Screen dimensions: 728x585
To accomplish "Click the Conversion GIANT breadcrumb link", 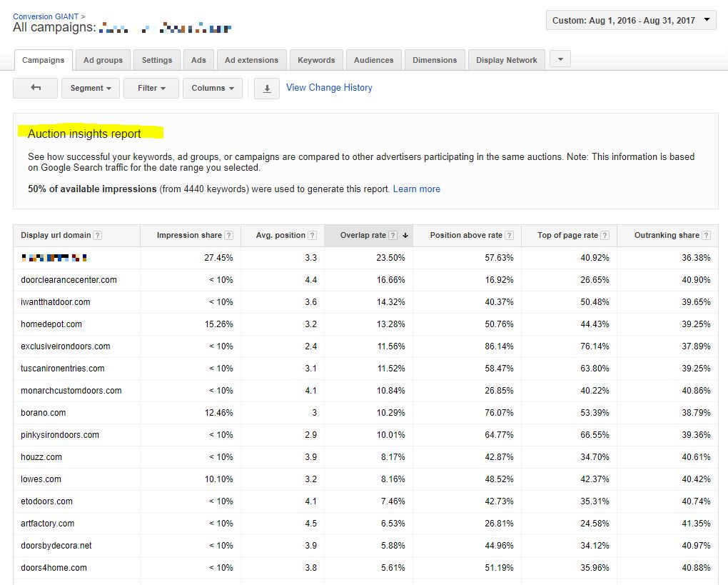I will click(46, 16).
